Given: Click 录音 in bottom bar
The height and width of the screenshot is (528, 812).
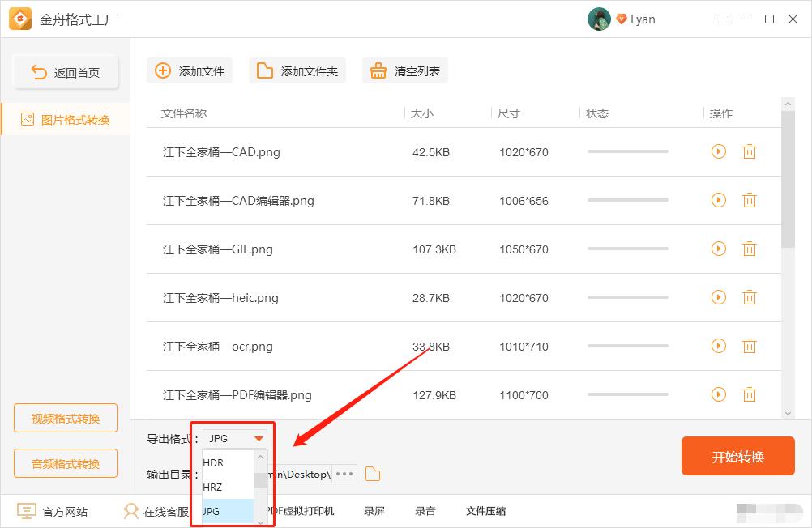Looking at the screenshot, I should pos(425,512).
